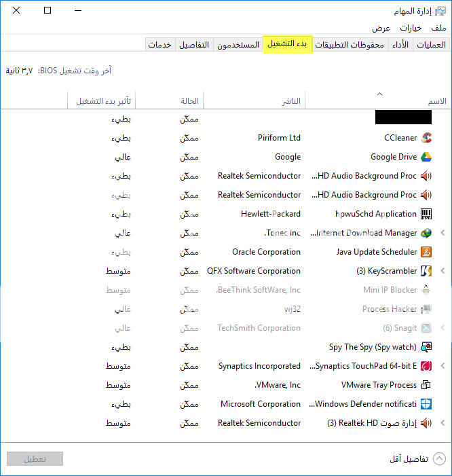Select the hpwuSchd Application name text

click(x=376, y=214)
